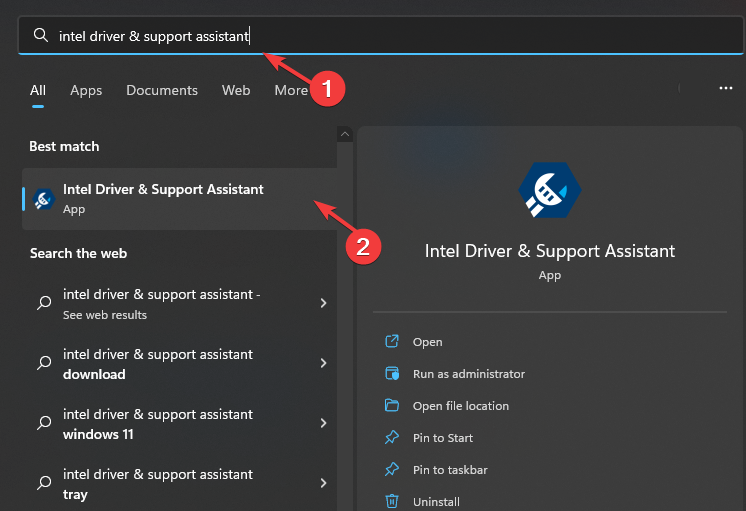This screenshot has width=746, height=511.
Task: Click the pin icon beside Pin to taskbar
Action: (392, 469)
